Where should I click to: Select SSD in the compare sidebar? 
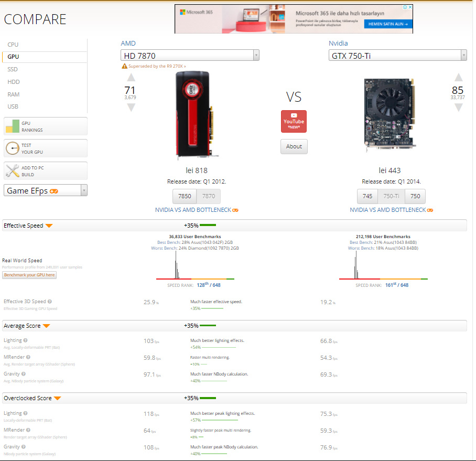[13, 69]
